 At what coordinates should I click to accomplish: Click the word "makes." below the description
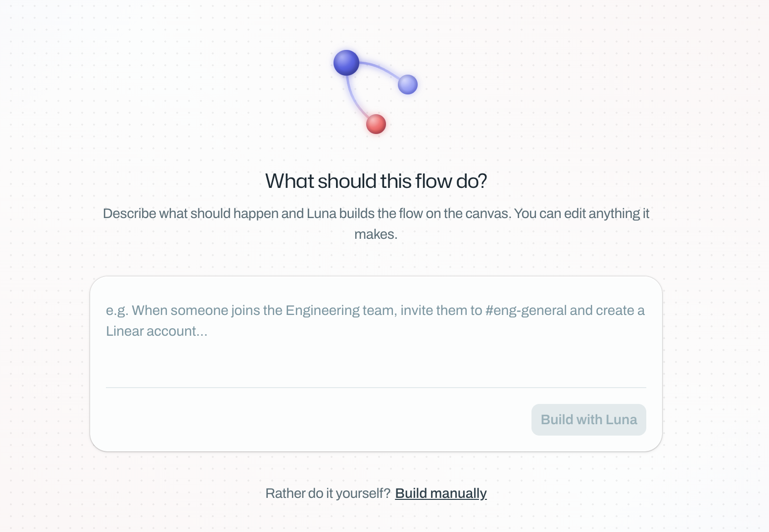pyautogui.click(x=376, y=234)
